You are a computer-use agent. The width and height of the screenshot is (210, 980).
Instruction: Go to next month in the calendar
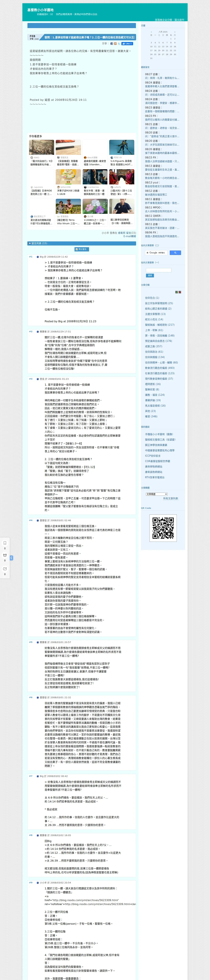coord(175,32)
